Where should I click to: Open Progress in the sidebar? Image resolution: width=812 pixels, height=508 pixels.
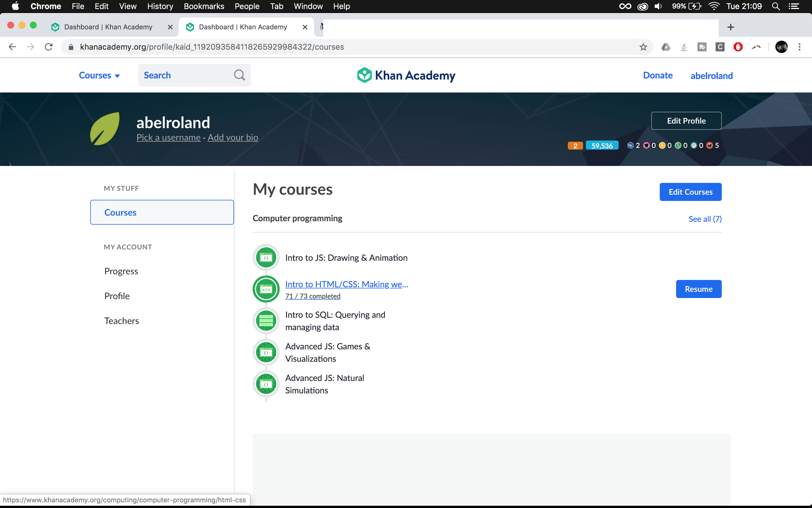(x=121, y=271)
